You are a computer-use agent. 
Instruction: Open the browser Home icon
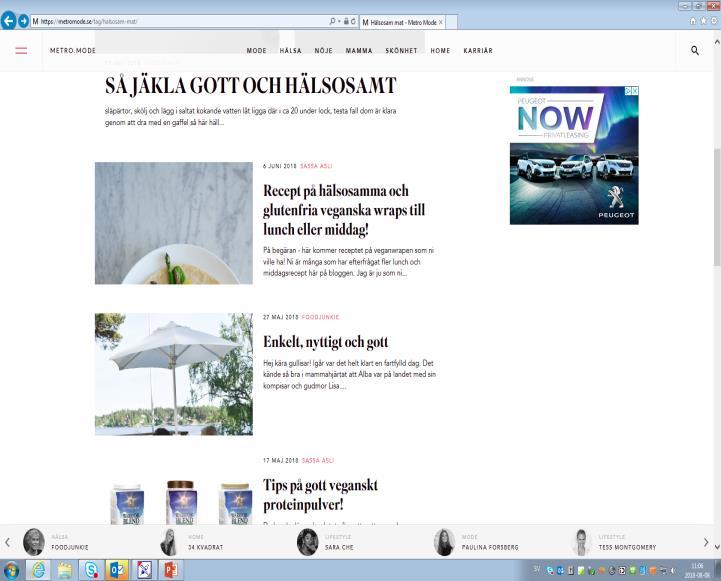(693, 21)
